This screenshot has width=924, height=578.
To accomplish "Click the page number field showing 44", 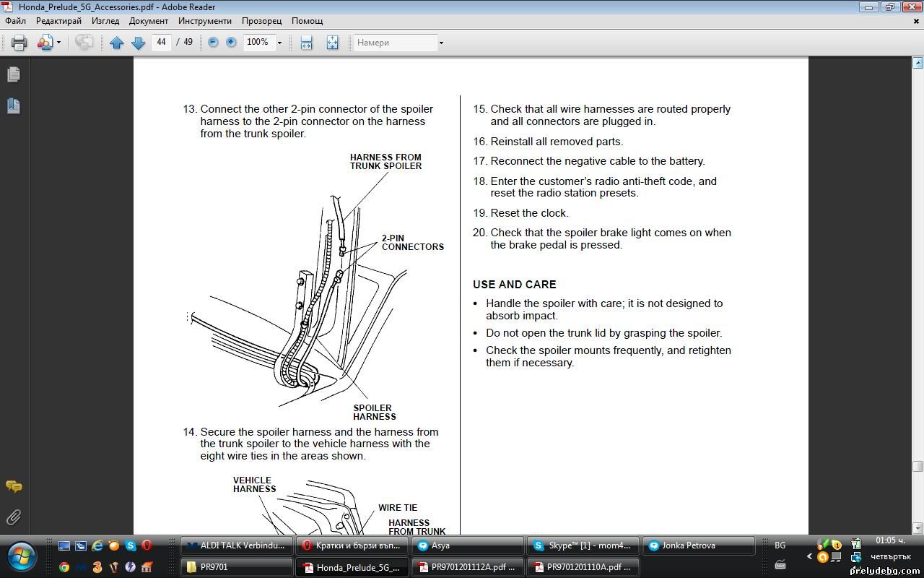I will [x=161, y=42].
